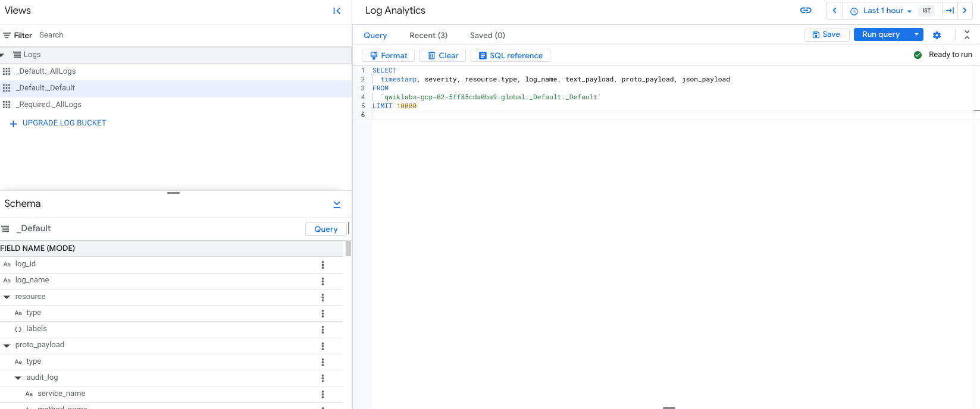Click the Save button

(x=826, y=34)
